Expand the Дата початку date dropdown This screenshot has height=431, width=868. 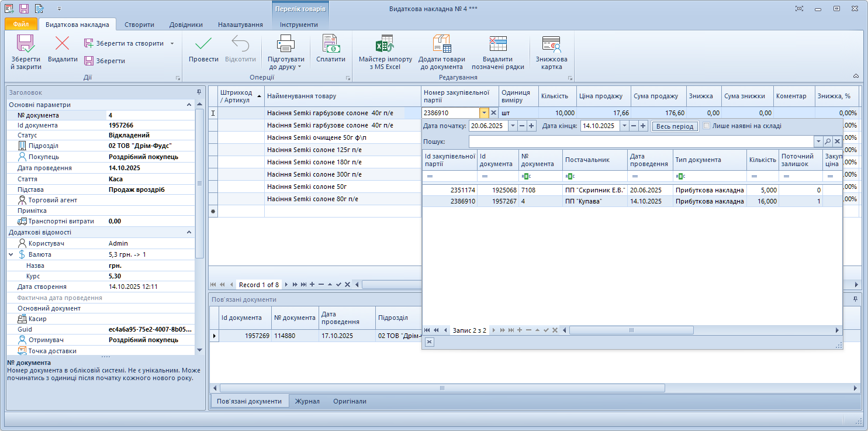tap(513, 126)
